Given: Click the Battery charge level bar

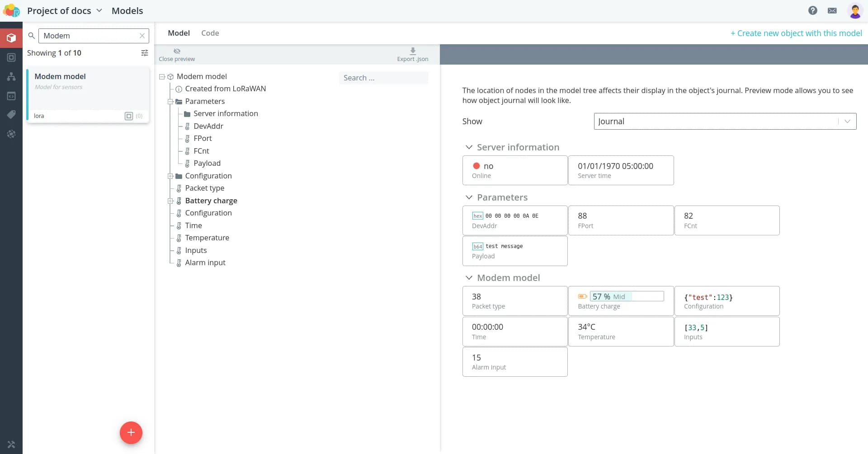Looking at the screenshot, I should click(627, 296).
